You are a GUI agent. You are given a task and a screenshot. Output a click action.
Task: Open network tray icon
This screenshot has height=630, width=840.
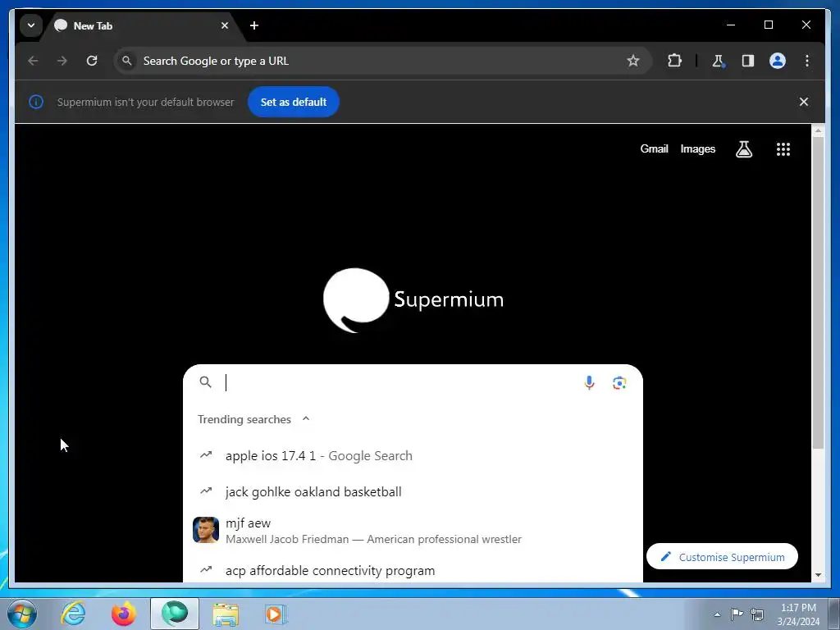click(x=757, y=614)
